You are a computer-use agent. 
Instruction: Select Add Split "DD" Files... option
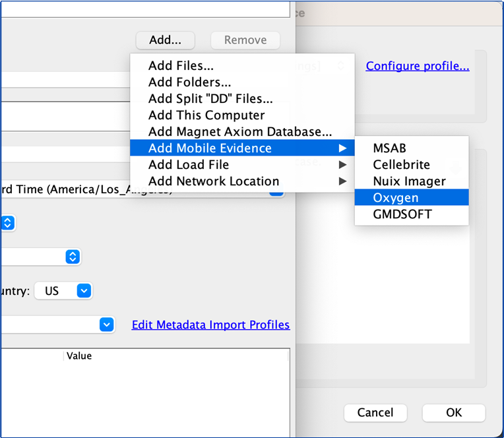point(242,99)
